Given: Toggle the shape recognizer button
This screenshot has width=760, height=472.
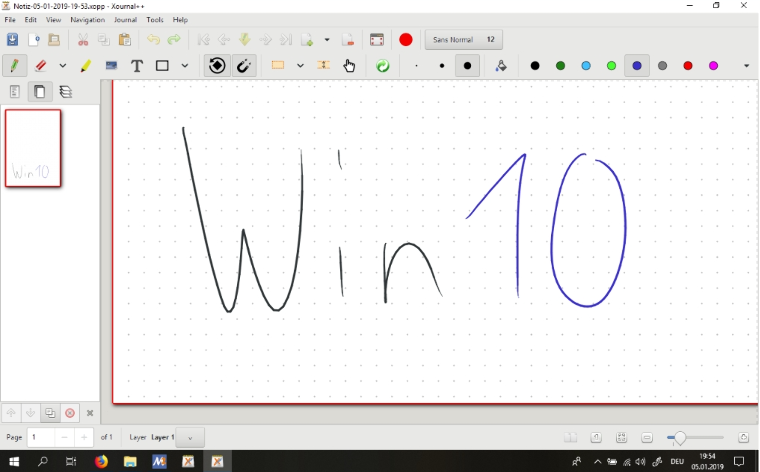Looking at the screenshot, I should [x=216, y=66].
